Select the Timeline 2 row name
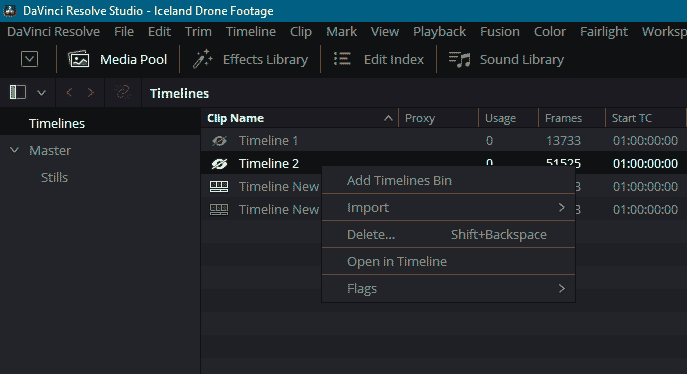The width and height of the screenshot is (687, 374). (269, 164)
